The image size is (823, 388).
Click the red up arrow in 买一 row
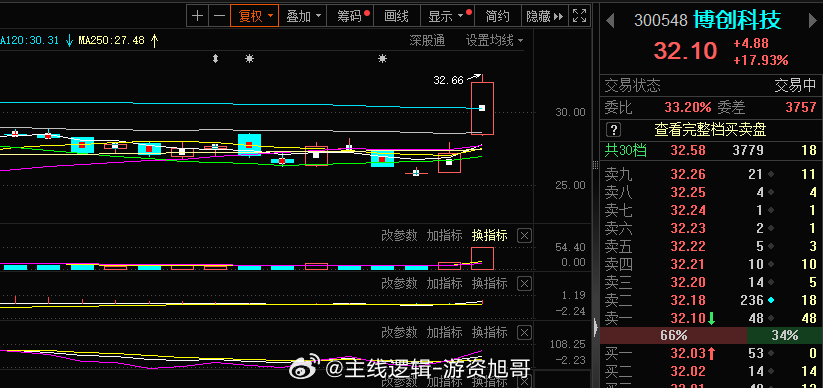(x=712, y=353)
